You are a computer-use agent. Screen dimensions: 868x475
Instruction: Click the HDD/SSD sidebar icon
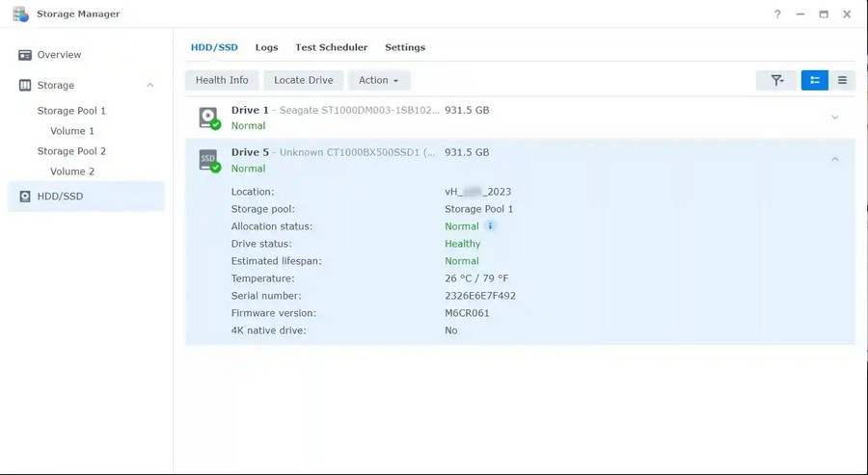point(25,197)
